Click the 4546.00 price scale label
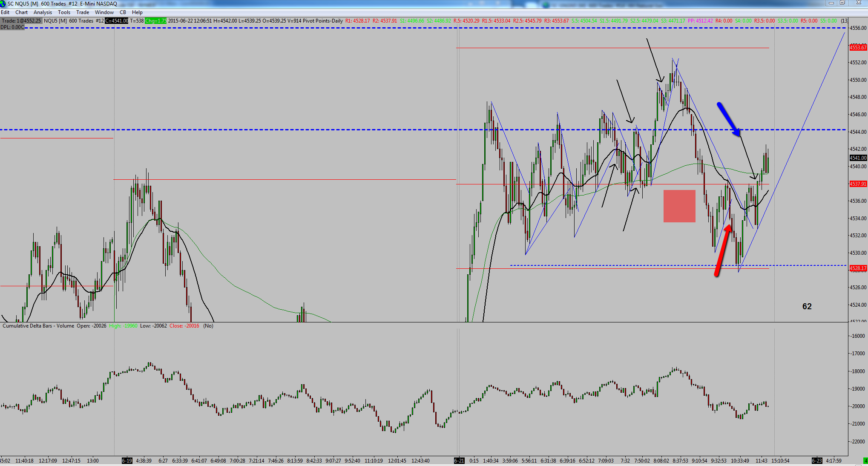 [858, 115]
